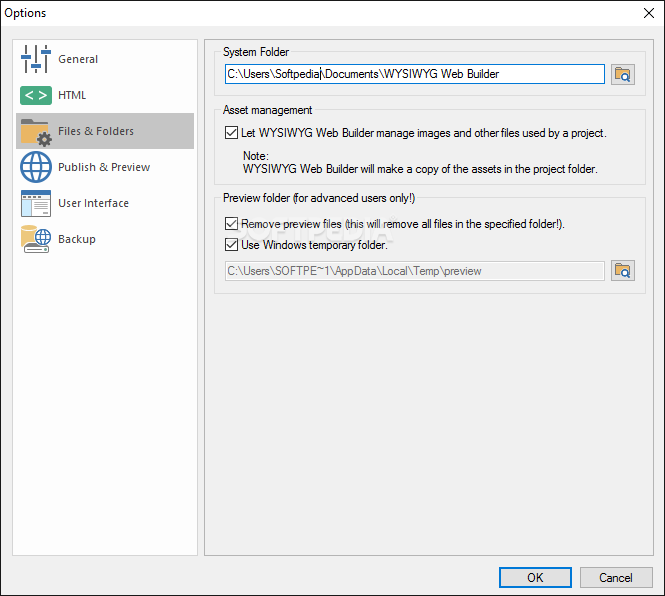The width and height of the screenshot is (665, 596).
Task: Open the General options category
Action: (x=105, y=59)
